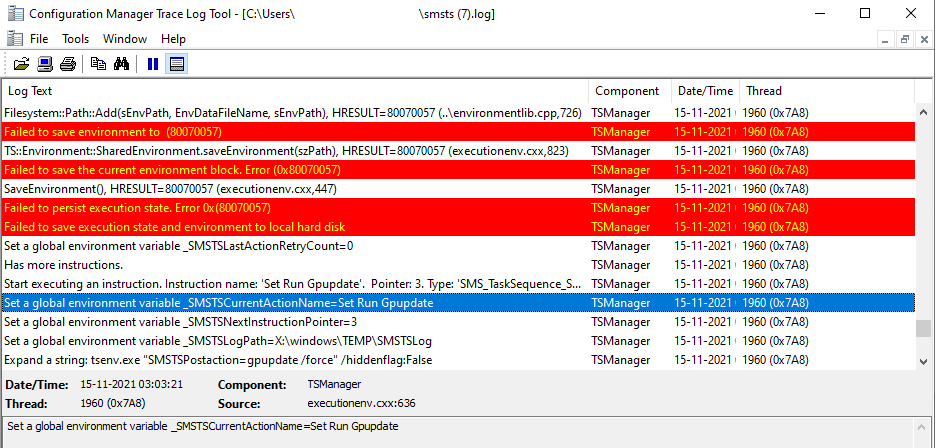
Task: Click the Print printer icon
Action: tap(67, 64)
